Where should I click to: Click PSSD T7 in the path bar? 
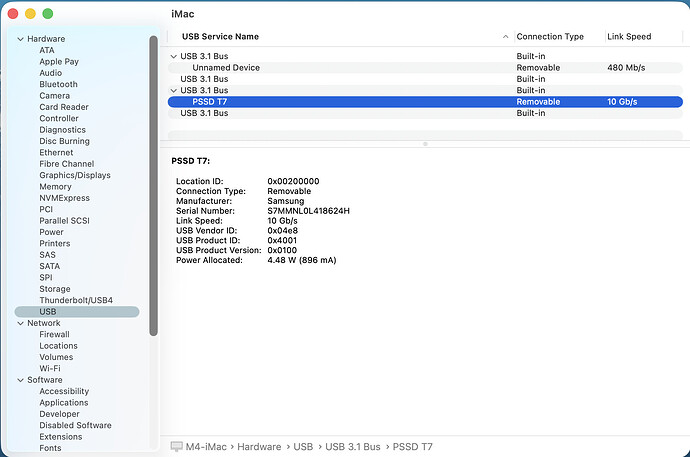(x=413, y=447)
